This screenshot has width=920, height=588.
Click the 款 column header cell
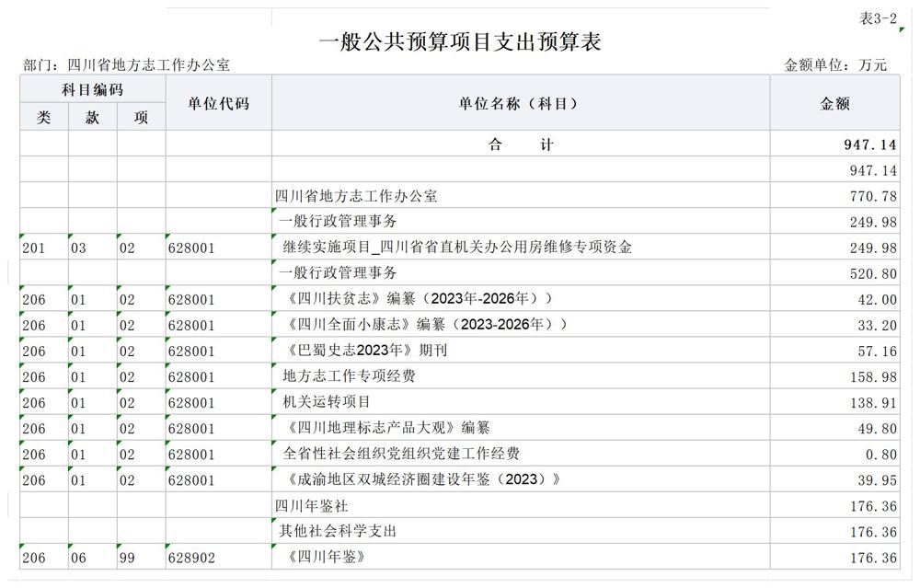pos(90,117)
